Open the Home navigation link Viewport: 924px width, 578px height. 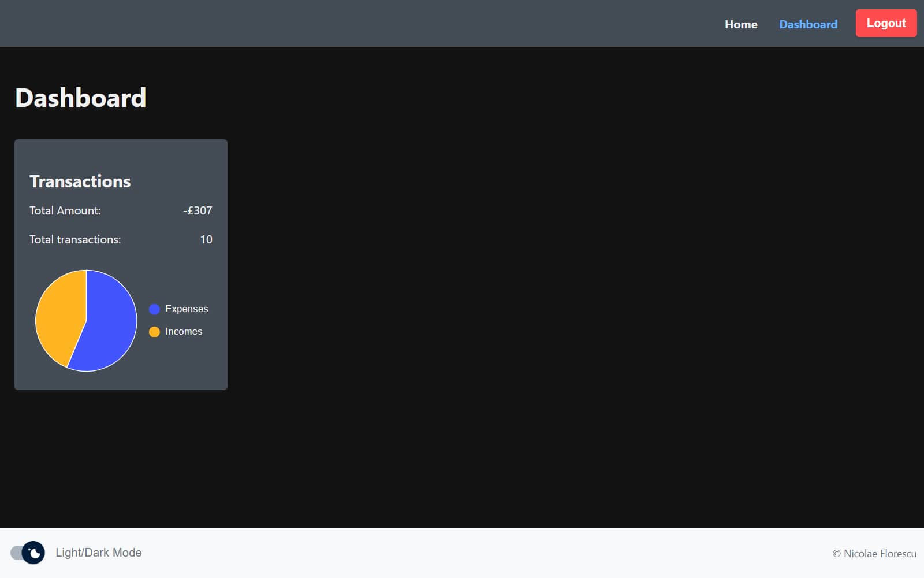point(740,24)
